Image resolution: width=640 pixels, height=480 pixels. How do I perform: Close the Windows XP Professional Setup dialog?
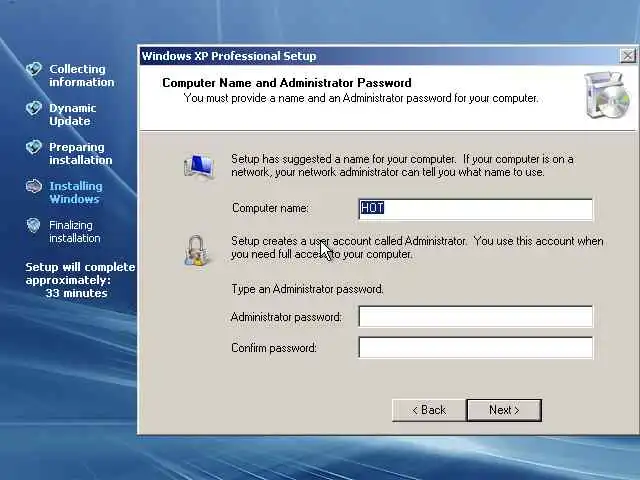pos(627,56)
